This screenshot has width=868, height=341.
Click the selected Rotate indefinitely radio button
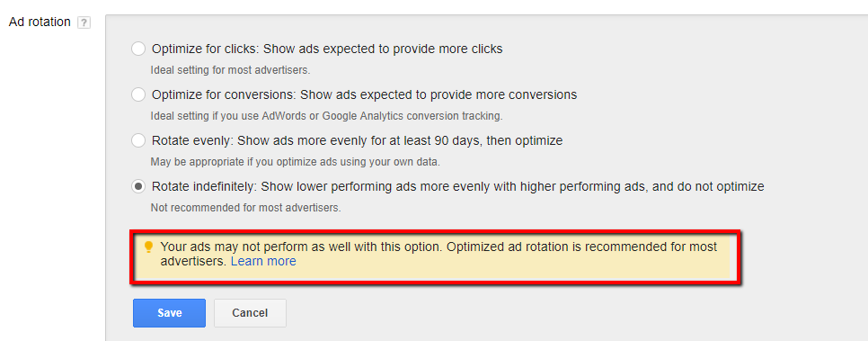coord(137,187)
